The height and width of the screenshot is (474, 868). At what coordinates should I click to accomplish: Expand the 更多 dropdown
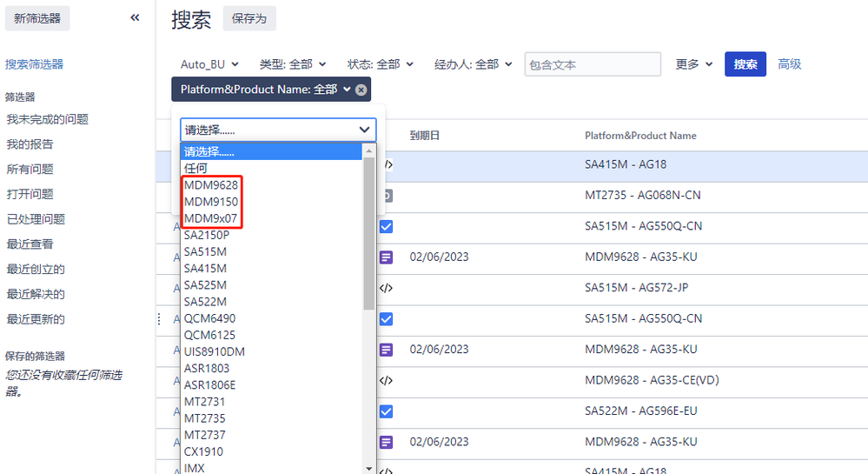coord(693,64)
